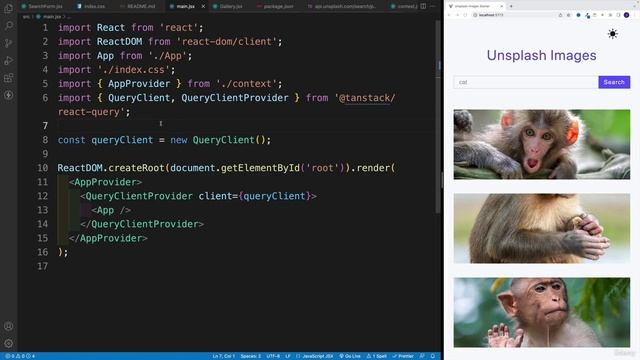Toggle the dark mode sun icon
This screenshot has width=640, height=360.
click(612, 34)
